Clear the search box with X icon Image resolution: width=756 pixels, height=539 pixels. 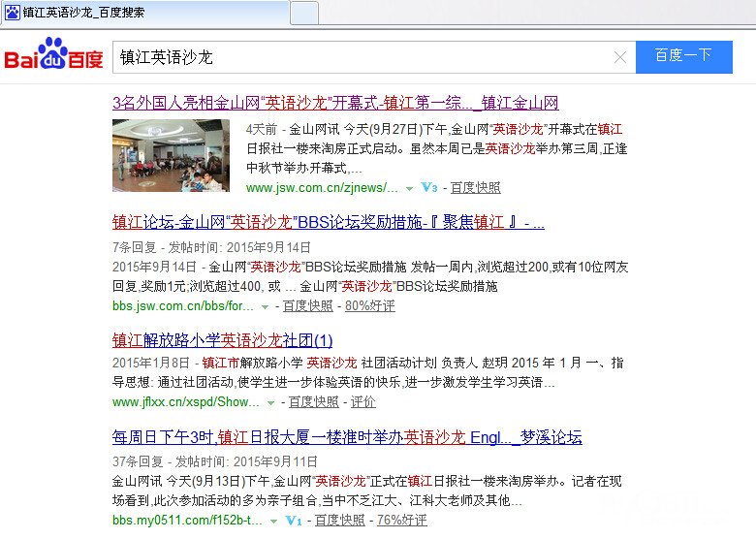620,57
